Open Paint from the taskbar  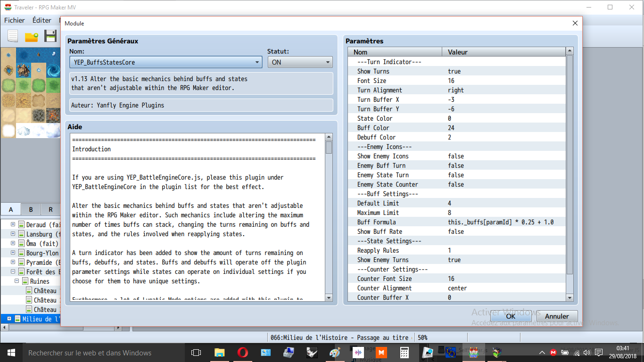pos(335,352)
